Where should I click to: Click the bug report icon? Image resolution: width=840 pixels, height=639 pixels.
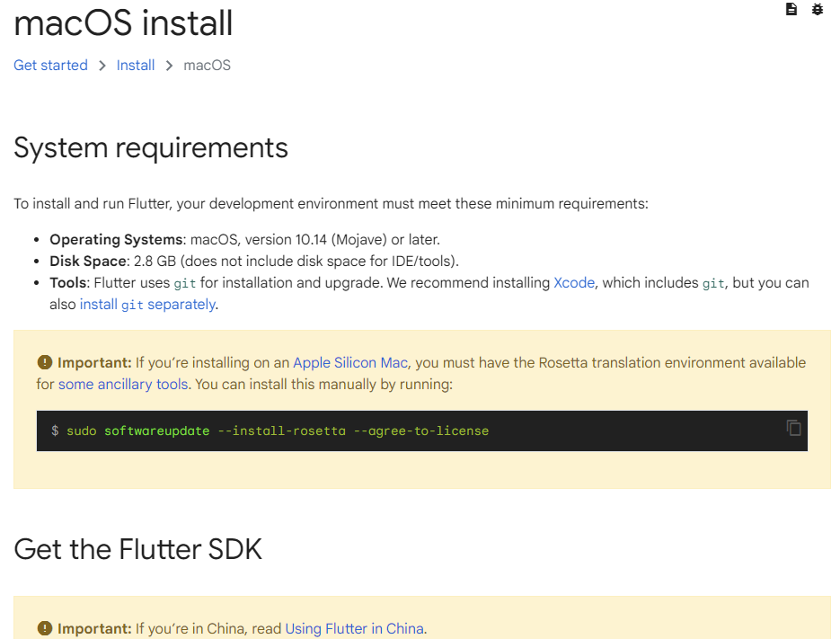817,9
